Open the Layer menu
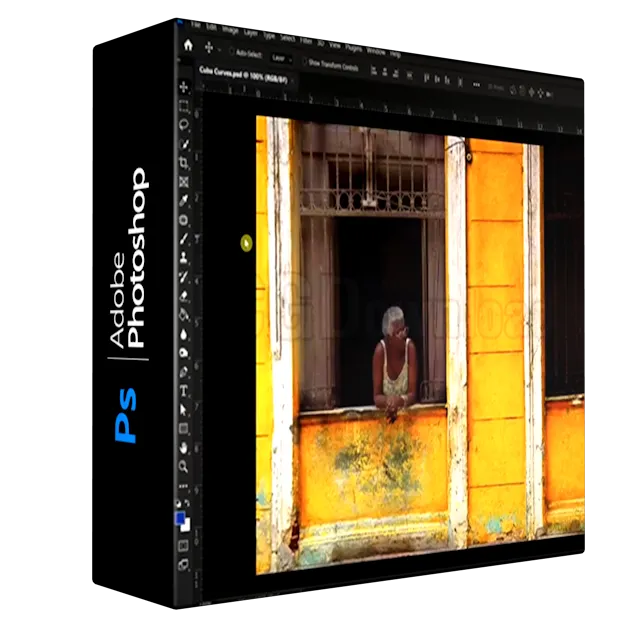 pos(251,33)
